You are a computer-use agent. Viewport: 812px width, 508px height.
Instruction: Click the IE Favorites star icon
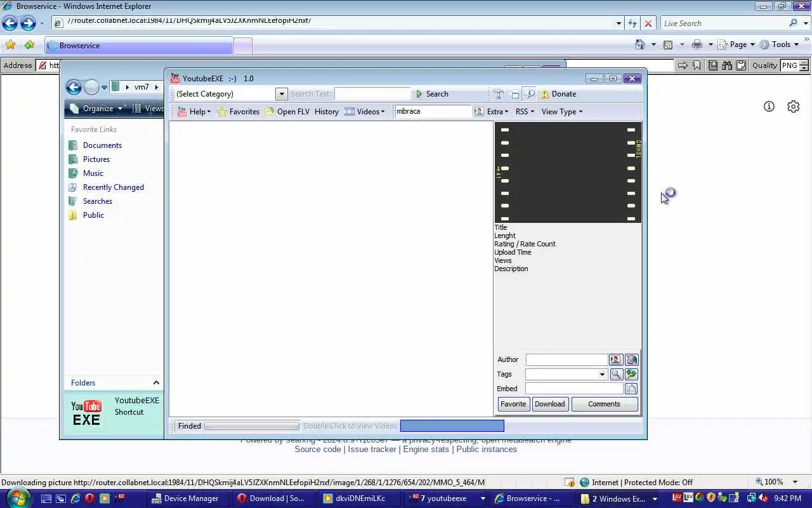pyautogui.click(x=10, y=45)
